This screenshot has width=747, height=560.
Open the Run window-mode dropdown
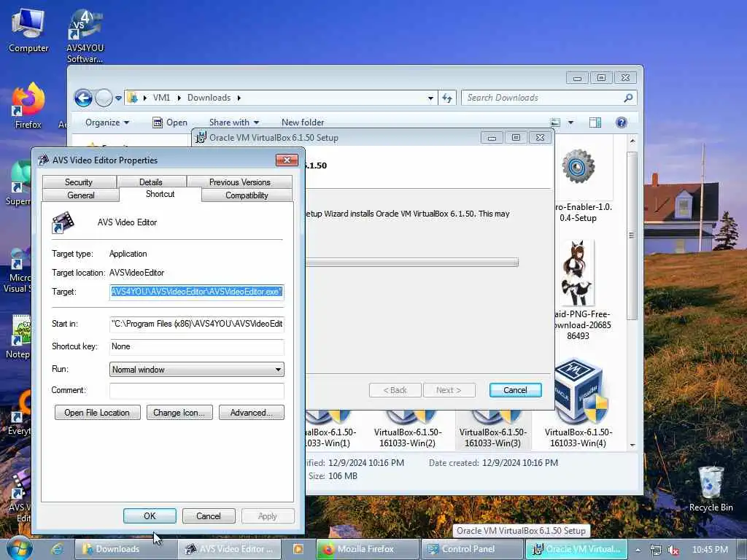click(197, 370)
